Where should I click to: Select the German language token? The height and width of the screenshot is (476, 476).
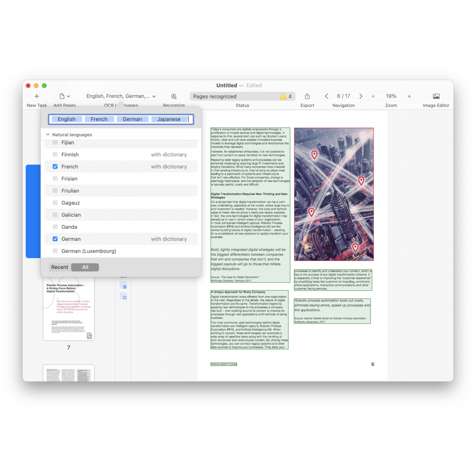pyautogui.click(x=132, y=119)
